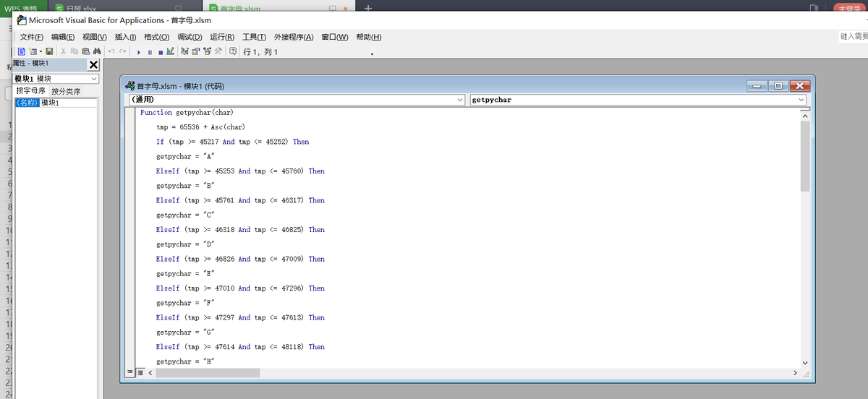Viewport: 868px width, 399px height.
Task: Open the 文件(F) menu
Action: click(x=31, y=37)
